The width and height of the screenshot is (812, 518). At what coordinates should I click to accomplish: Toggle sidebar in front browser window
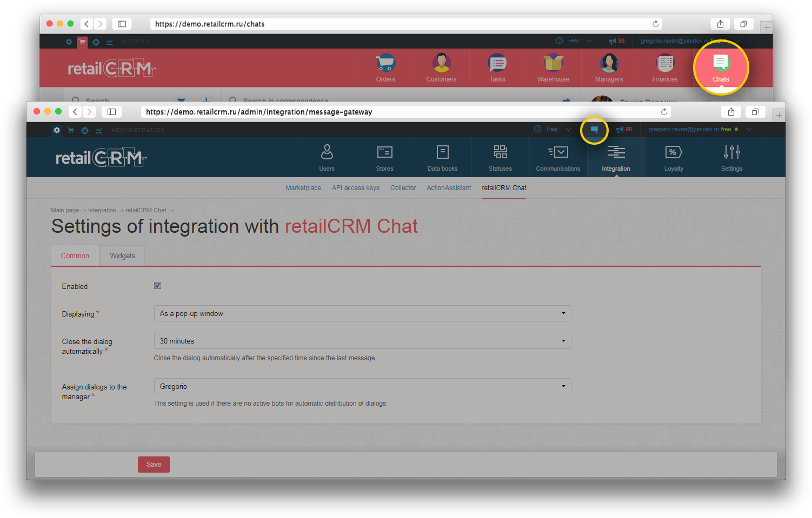point(111,112)
